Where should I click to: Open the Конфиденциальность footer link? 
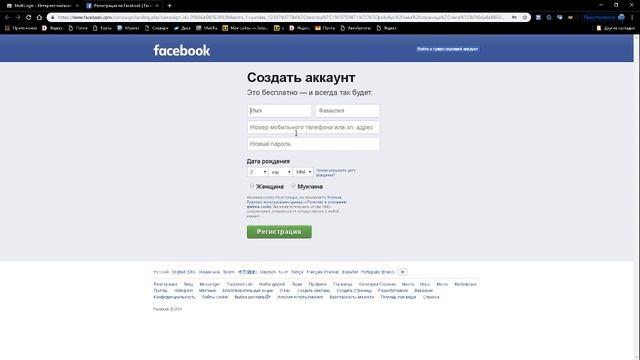pyautogui.click(x=174, y=297)
